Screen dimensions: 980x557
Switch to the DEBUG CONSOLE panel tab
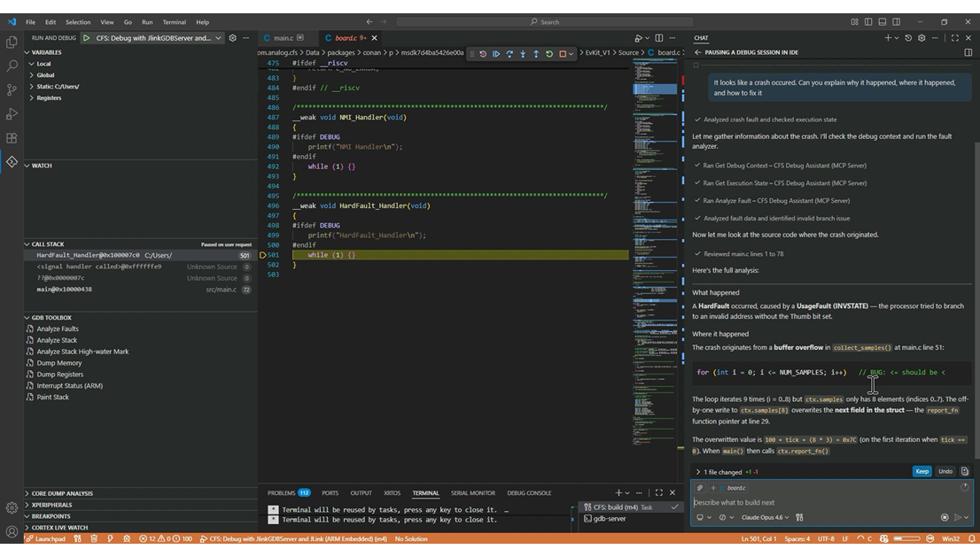(529, 492)
